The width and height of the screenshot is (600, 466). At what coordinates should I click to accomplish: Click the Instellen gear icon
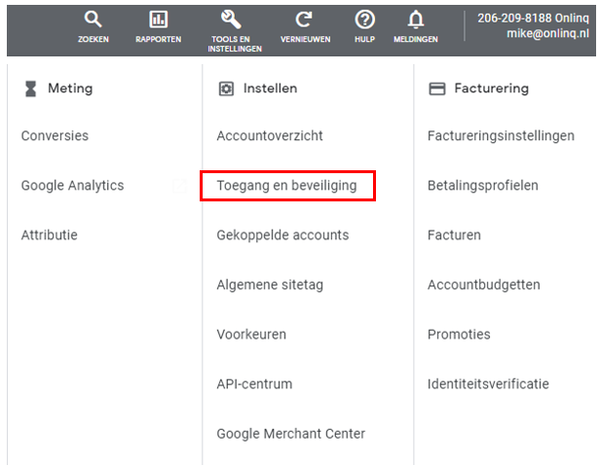226,89
